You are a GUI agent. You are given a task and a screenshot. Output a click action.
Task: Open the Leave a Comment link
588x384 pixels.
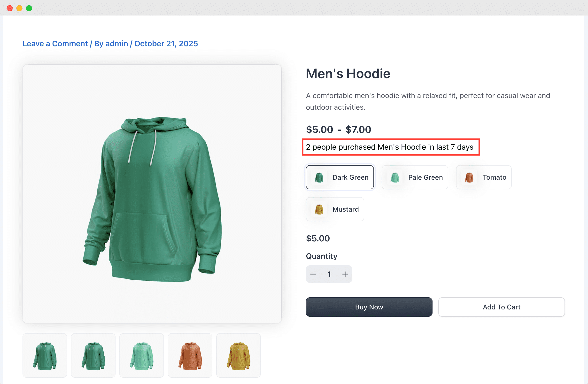click(x=55, y=44)
